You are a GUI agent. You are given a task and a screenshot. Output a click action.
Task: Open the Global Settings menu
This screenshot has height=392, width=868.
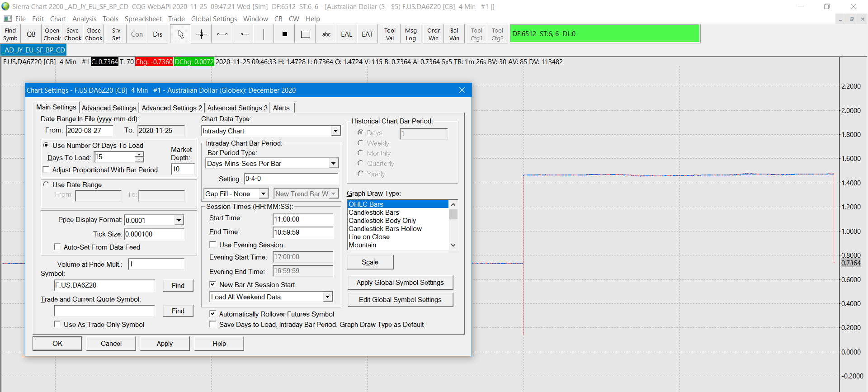[214, 19]
